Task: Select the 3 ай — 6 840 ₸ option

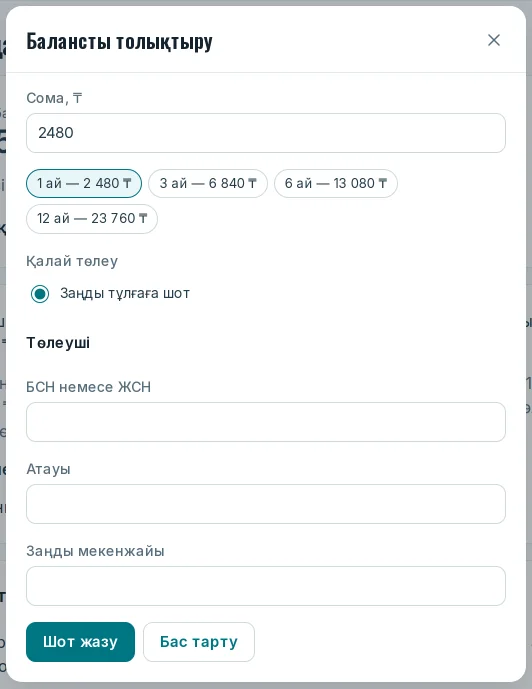Action: point(208,183)
